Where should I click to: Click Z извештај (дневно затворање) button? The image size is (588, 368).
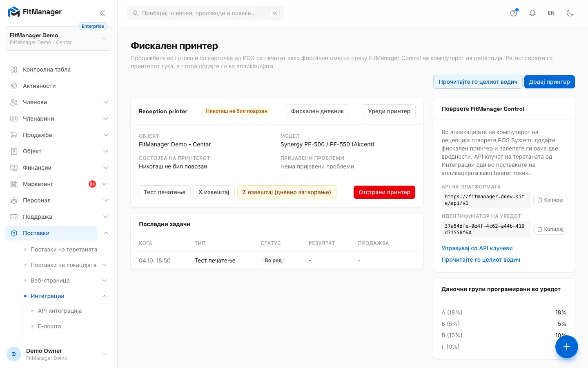click(287, 192)
